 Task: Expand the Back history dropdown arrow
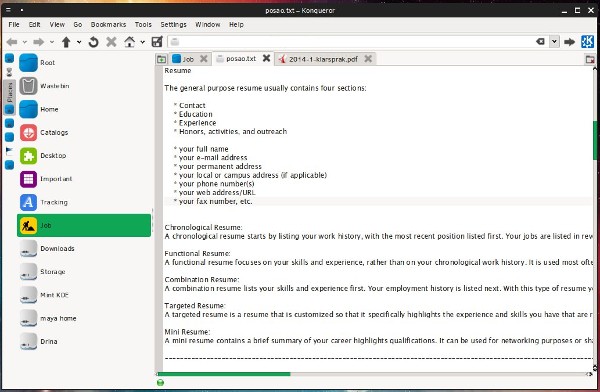click(x=24, y=42)
